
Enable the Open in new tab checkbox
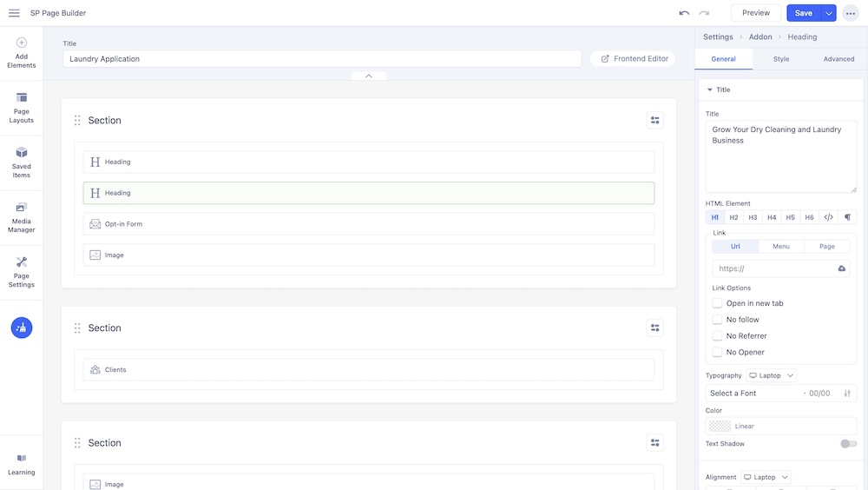click(x=717, y=303)
